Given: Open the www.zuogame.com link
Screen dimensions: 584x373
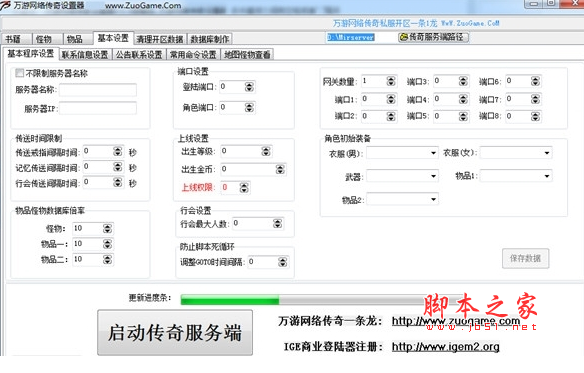Looking at the screenshot, I should [x=456, y=321].
